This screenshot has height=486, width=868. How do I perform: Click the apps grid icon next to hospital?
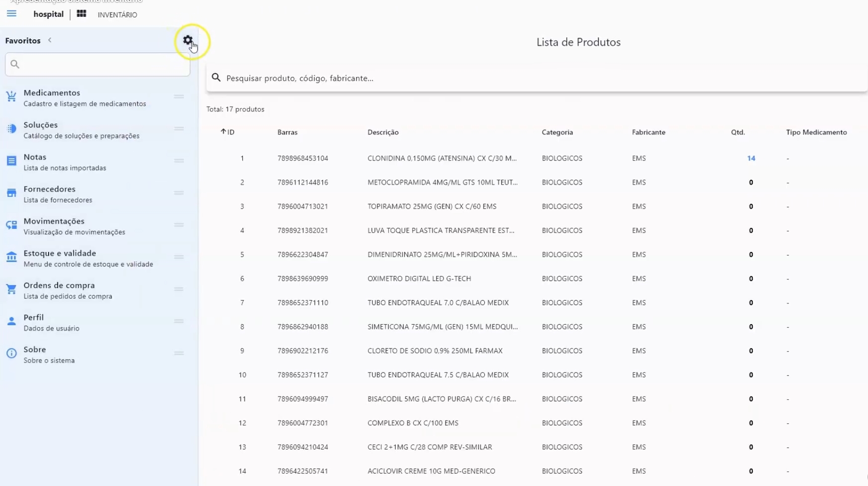pyautogui.click(x=81, y=13)
